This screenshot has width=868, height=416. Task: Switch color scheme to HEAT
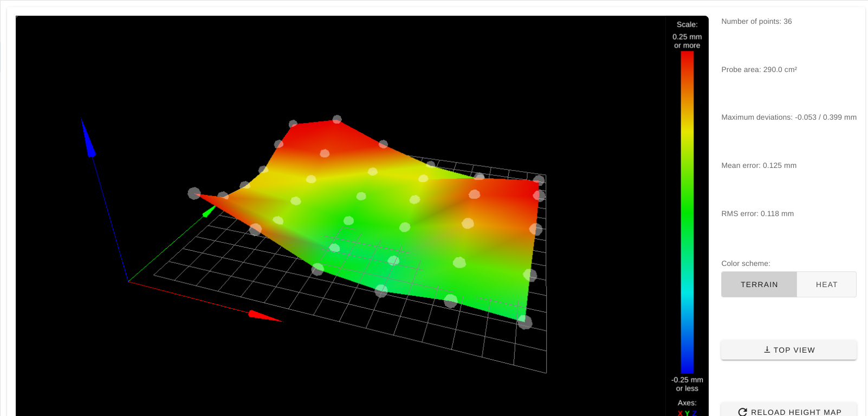(826, 284)
